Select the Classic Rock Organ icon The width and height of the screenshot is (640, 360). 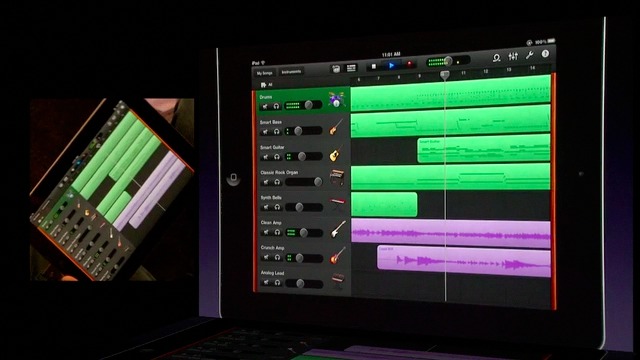(337, 178)
